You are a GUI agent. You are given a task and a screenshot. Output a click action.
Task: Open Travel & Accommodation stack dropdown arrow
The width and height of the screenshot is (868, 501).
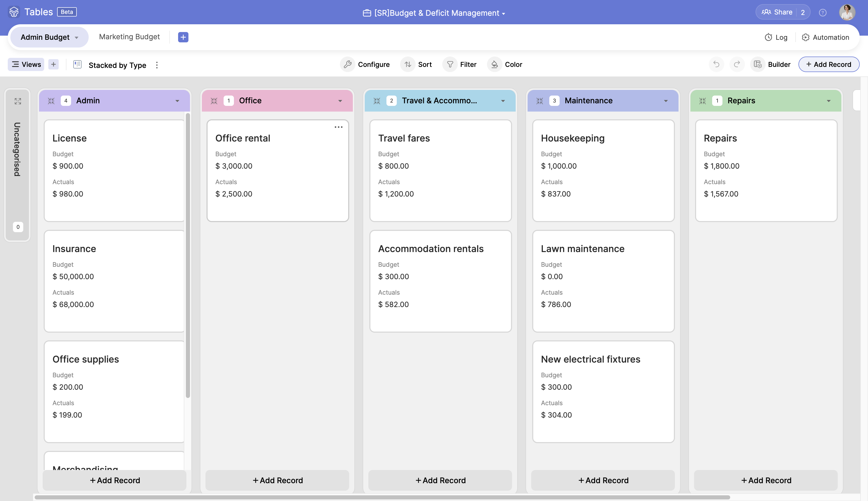point(503,101)
